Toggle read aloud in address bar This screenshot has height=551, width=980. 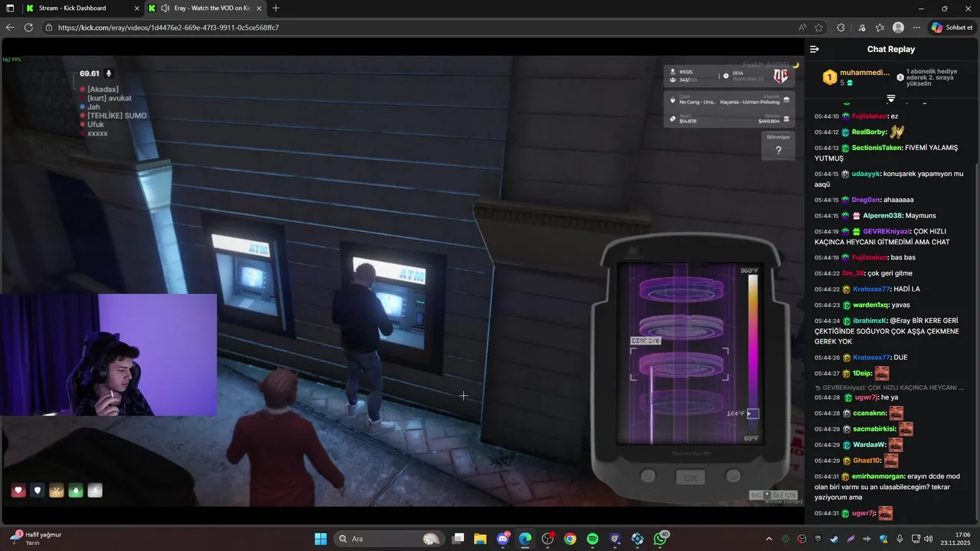coord(802,28)
